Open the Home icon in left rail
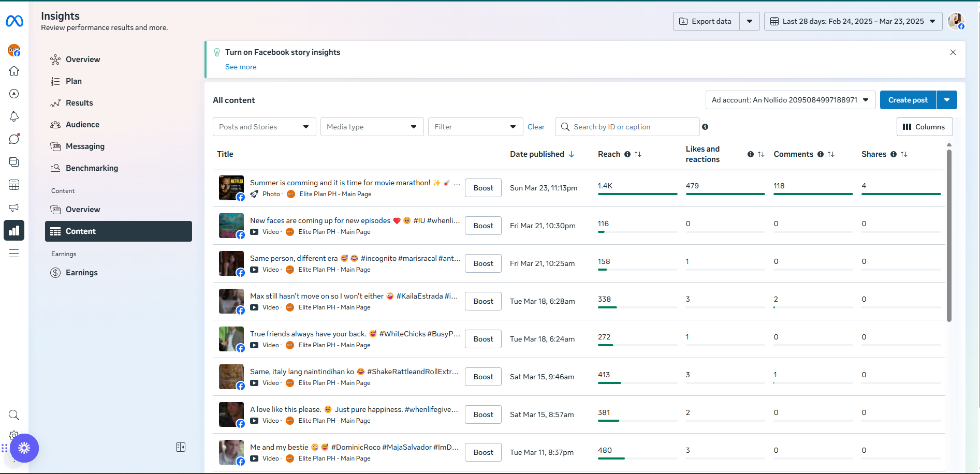Screen dimensions: 980x474 [14, 71]
